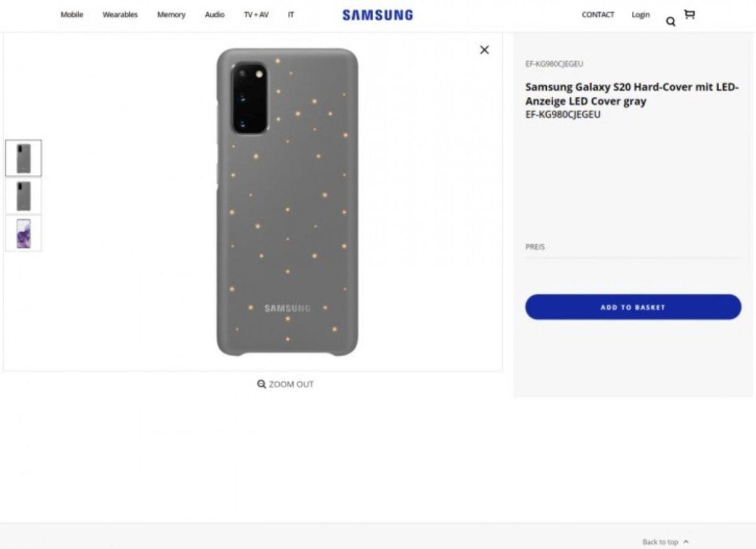This screenshot has height=549, width=756.
Task: Close the product image viewer
Action: (x=484, y=50)
